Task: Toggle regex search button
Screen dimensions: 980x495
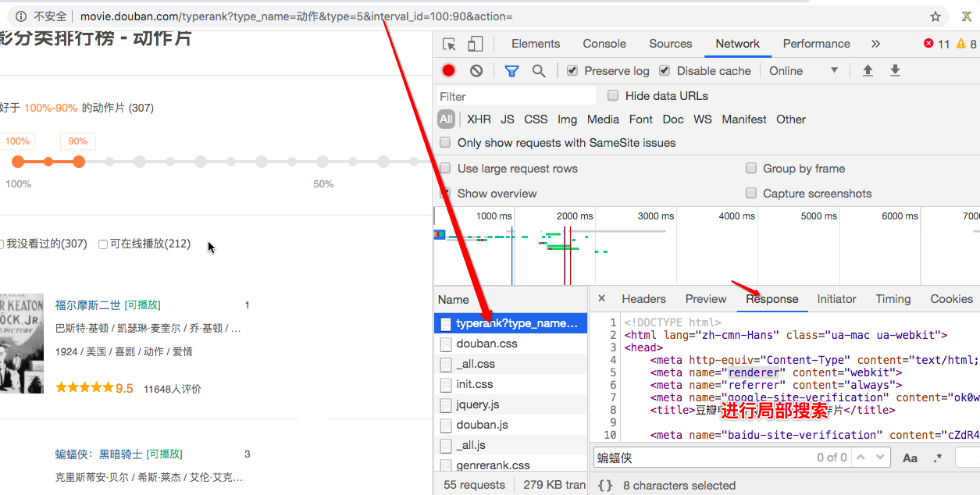Action: pos(938,458)
